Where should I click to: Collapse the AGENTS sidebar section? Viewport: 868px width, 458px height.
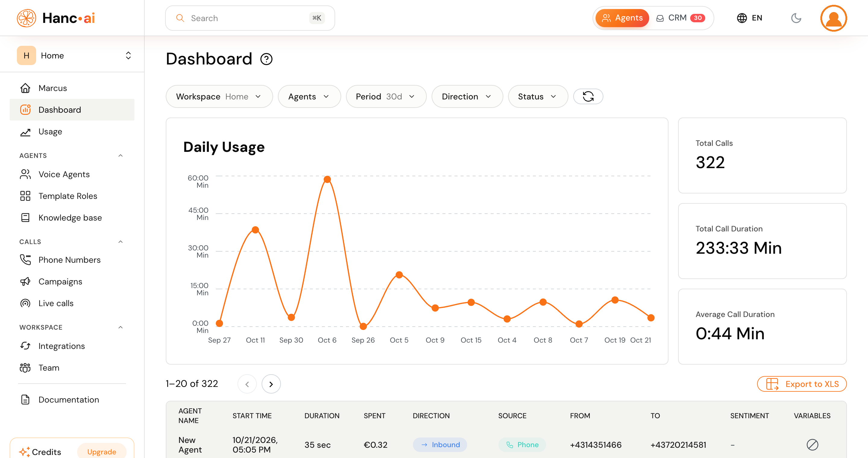click(121, 155)
